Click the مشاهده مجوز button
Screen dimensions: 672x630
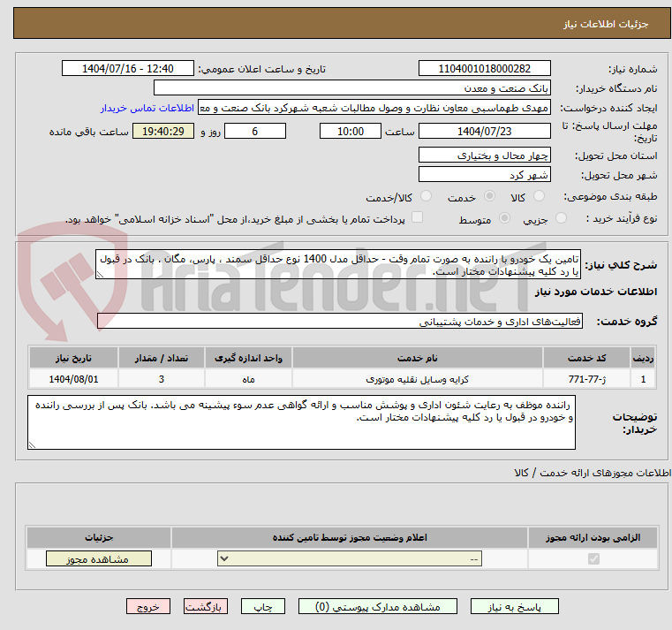tap(99, 558)
